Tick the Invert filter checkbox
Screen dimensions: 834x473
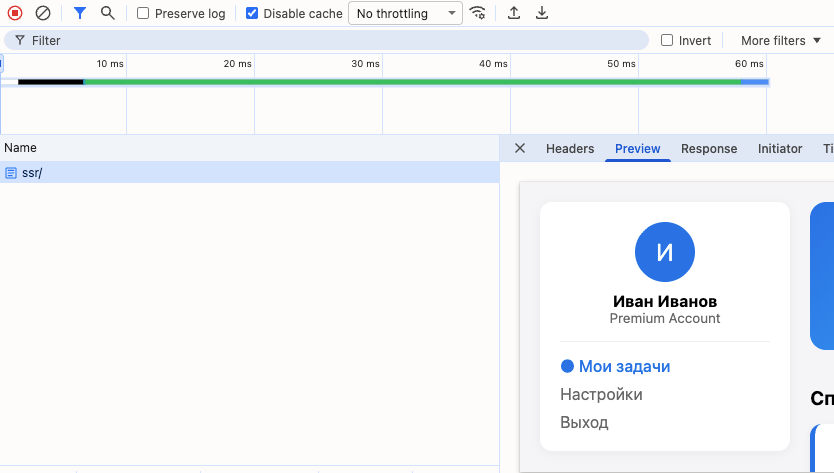point(667,40)
